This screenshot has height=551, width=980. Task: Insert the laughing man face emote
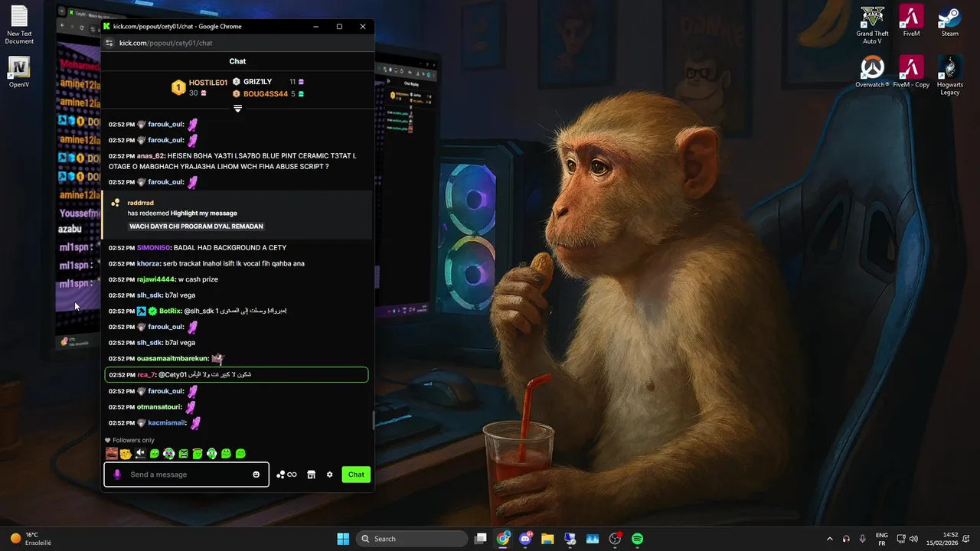point(112,454)
